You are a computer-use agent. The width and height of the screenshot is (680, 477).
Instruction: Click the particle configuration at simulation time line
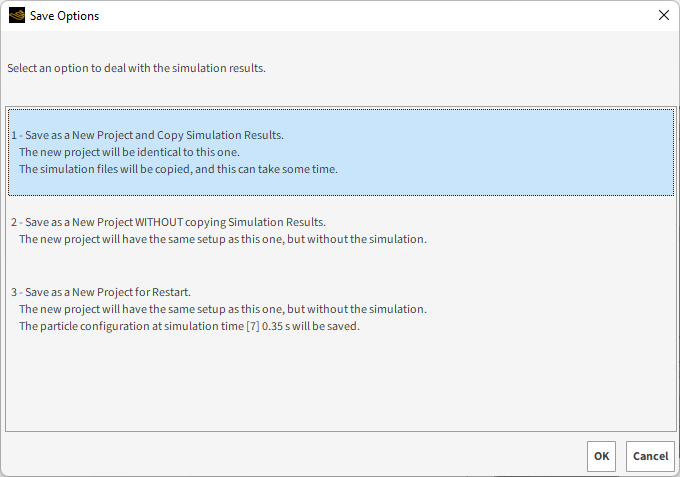[189, 326]
